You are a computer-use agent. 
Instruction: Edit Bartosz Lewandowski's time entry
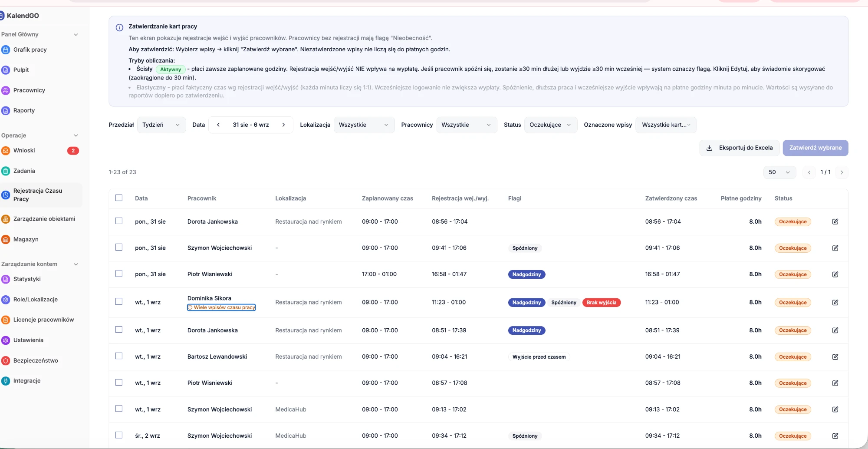(835, 357)
